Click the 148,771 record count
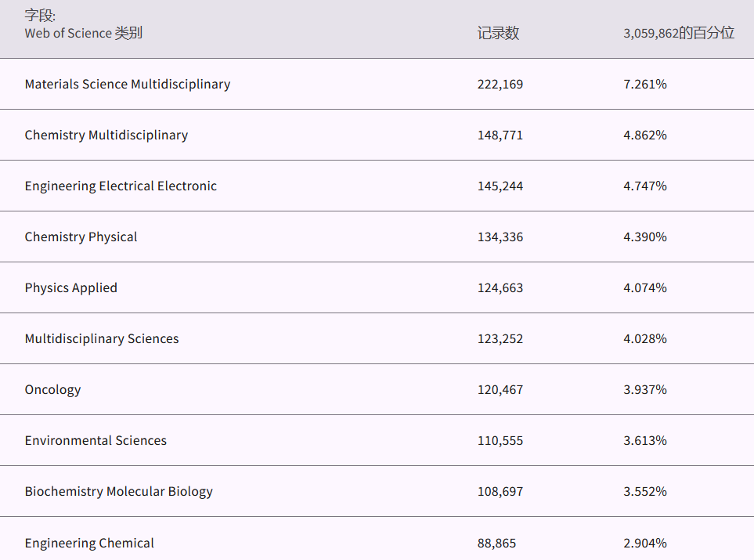 click(500, 135)
